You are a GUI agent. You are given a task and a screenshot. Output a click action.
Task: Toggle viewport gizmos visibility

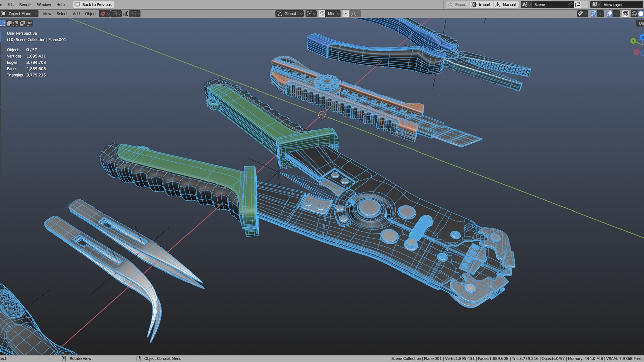pyautogui.click(x=593, y=14)
